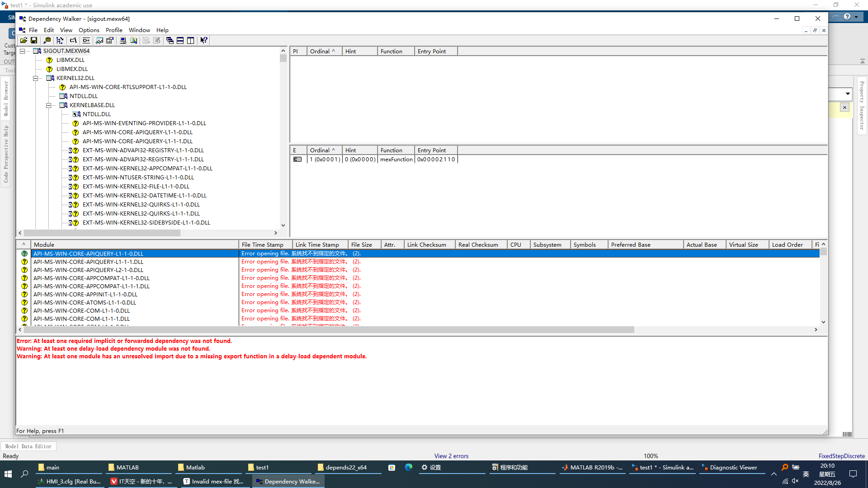Click the mexFunction export icon
This screenshot has width=868, height=488.
(x=297, y=160)
